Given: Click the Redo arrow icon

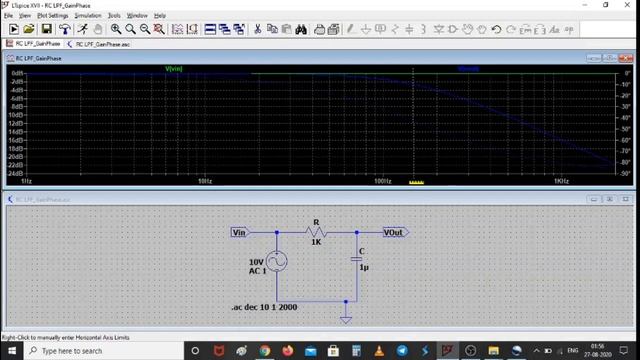Looking at the screenshot, I should (x=511, y=29).
